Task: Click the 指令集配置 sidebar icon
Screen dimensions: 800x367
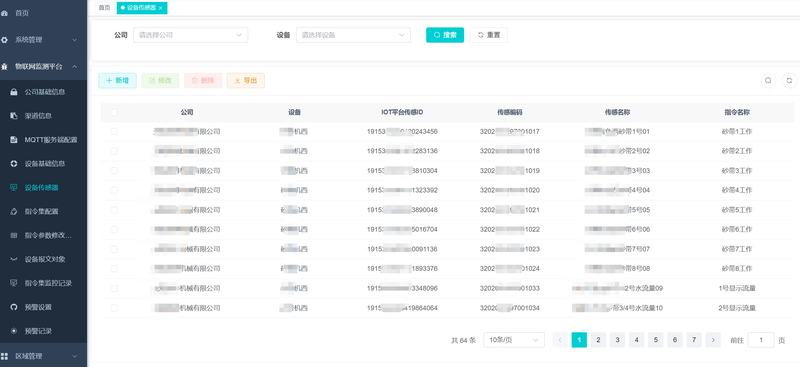Action: 14,211
